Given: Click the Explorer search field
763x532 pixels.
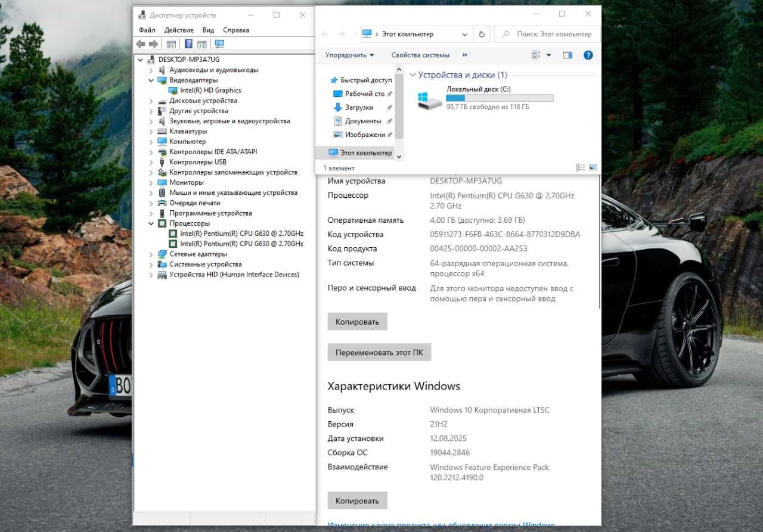Looking at the screenshot, I should click(547, 34).
